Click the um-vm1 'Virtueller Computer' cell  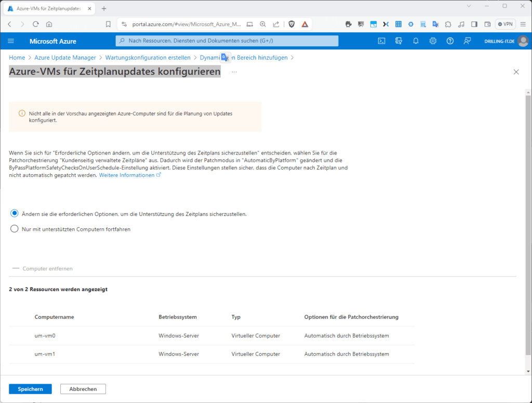click(256, 354)
